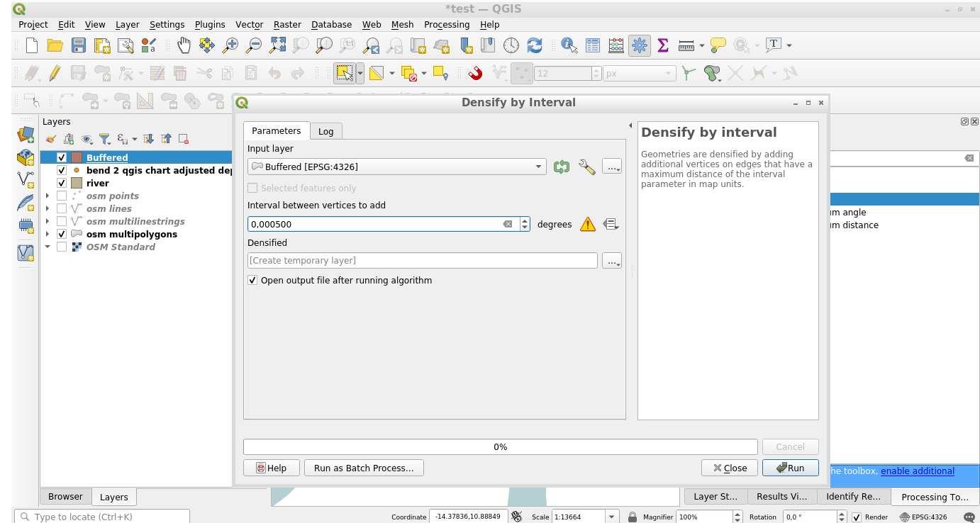980x523 pixels.
Task: Enable the osm multilinestrings layer checkbox
Action: pyautogui.click(x=62, y=221)
